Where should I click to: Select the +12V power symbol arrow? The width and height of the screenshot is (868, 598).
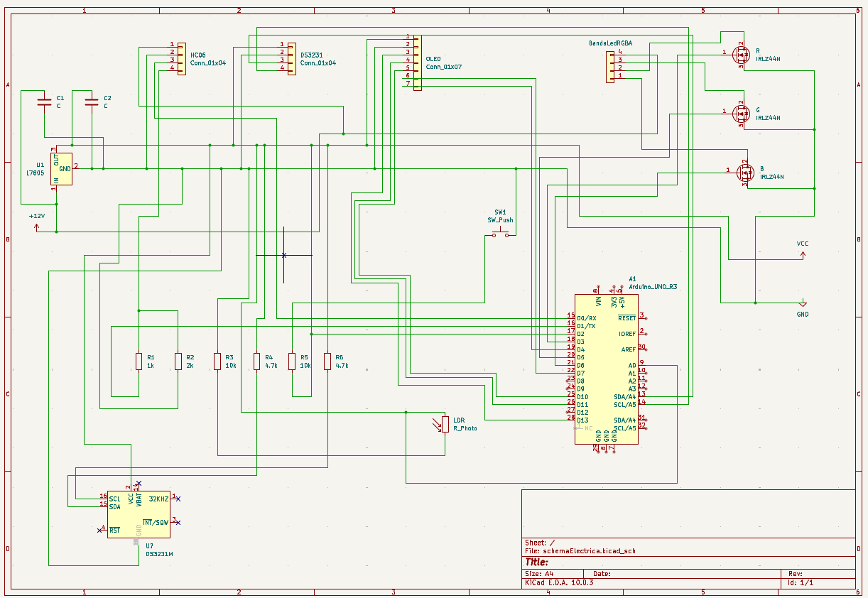[37, 227]
